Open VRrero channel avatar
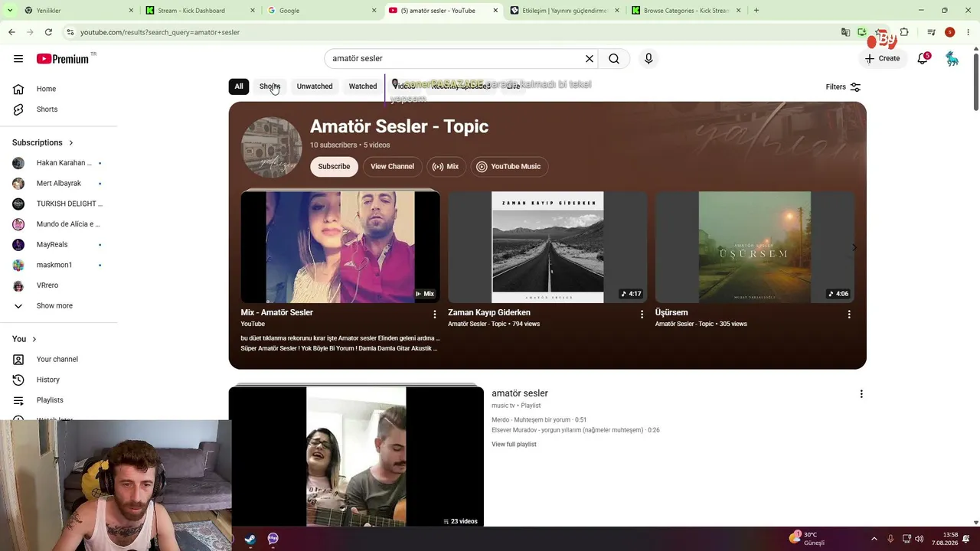980x551 pixels. tap(18, 285)
